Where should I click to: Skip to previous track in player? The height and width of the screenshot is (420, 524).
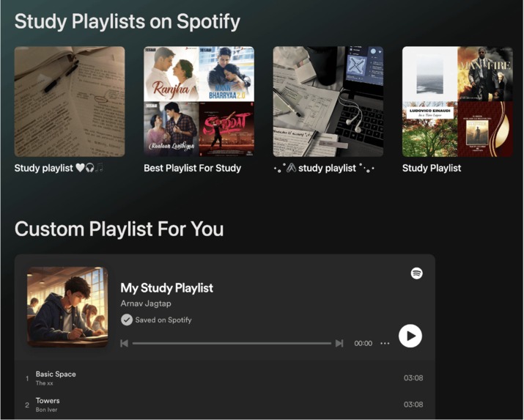[125, 343]
